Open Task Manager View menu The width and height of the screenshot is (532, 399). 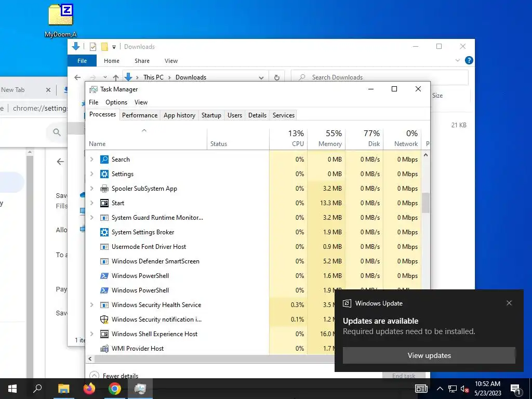(141, 102)
